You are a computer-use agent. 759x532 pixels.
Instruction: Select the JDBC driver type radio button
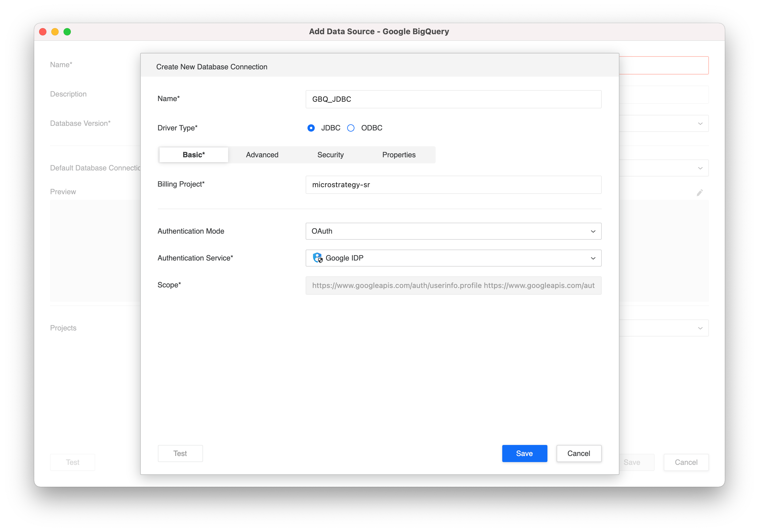click(311, 128)
